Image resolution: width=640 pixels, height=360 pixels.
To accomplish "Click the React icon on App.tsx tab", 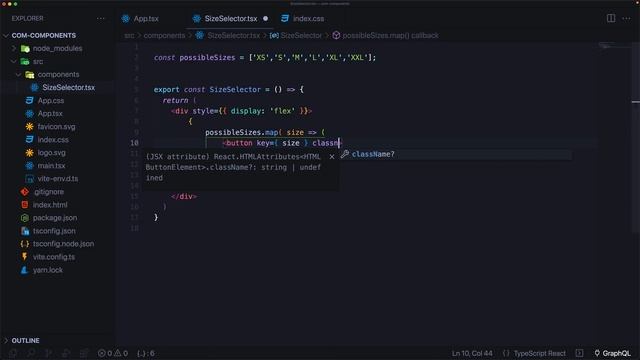I will 126,18.
